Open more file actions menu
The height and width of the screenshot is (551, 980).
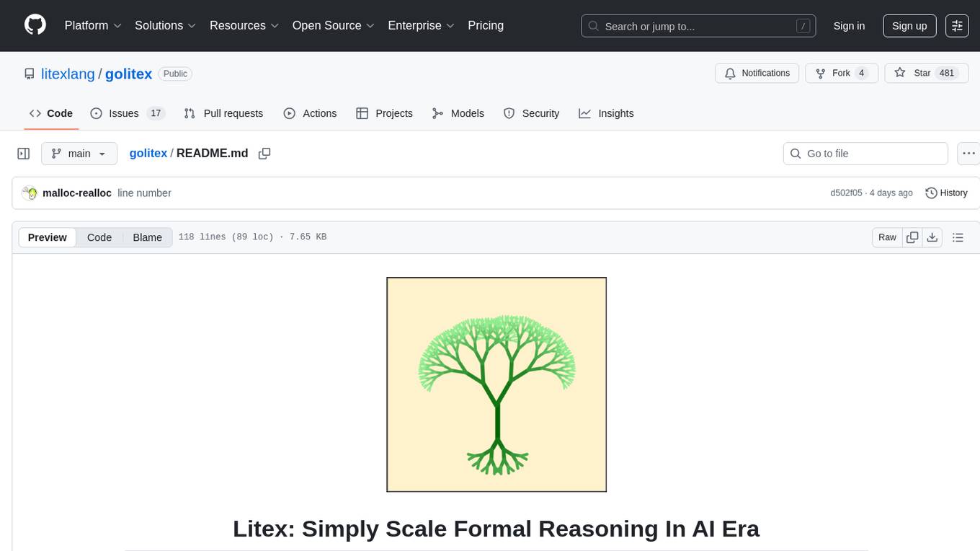point(968,154)
